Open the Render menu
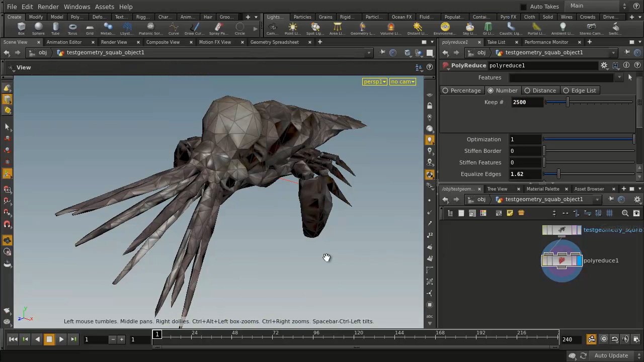 click(48, 7)
